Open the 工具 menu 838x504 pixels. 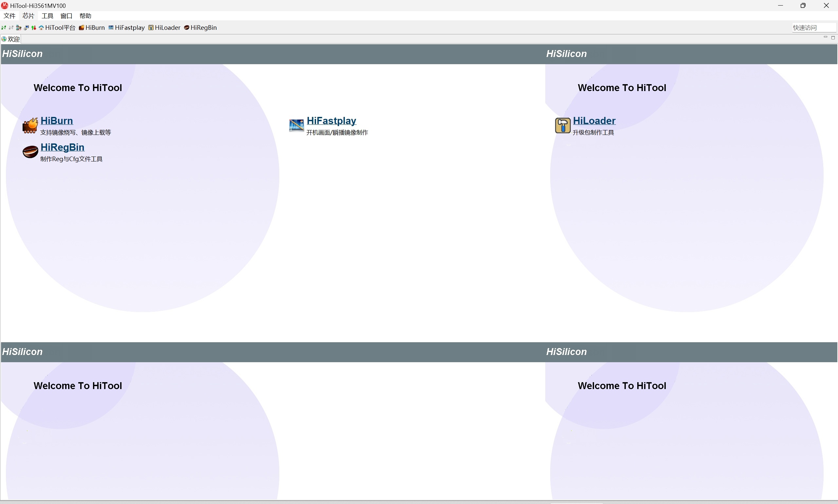pos(47,16)
